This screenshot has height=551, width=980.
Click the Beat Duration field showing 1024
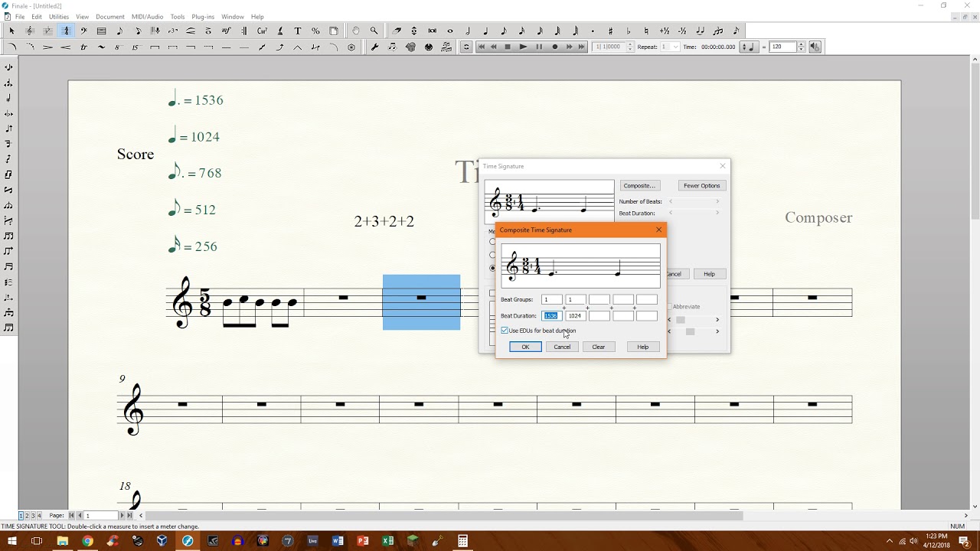point(575,315)
